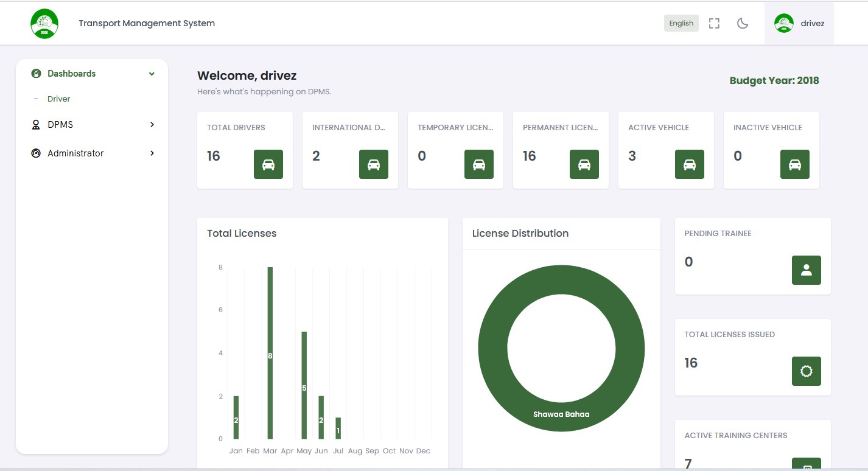Open the English language selector

coord(681,23)
